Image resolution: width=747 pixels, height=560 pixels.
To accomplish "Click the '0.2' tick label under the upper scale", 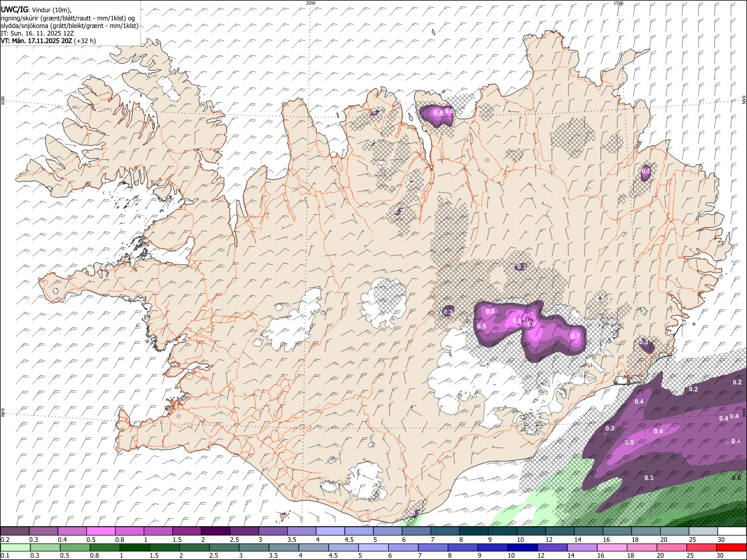I will [x=5, y=540].
